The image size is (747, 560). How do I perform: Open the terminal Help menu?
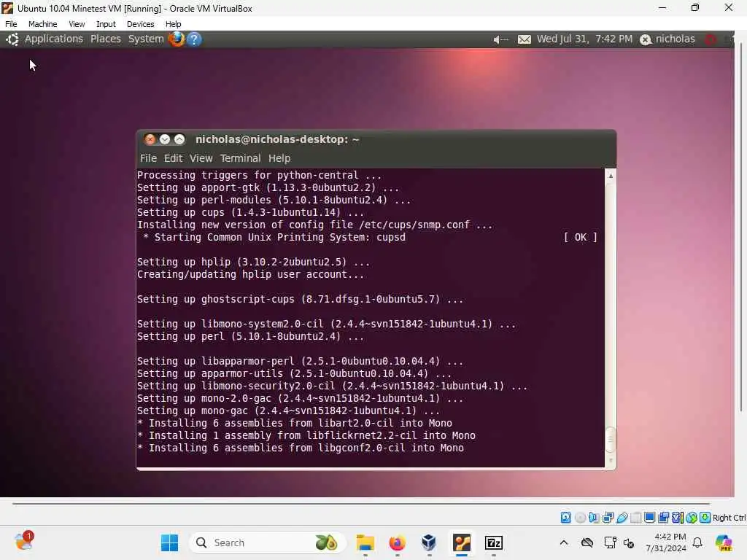point(279,158)
